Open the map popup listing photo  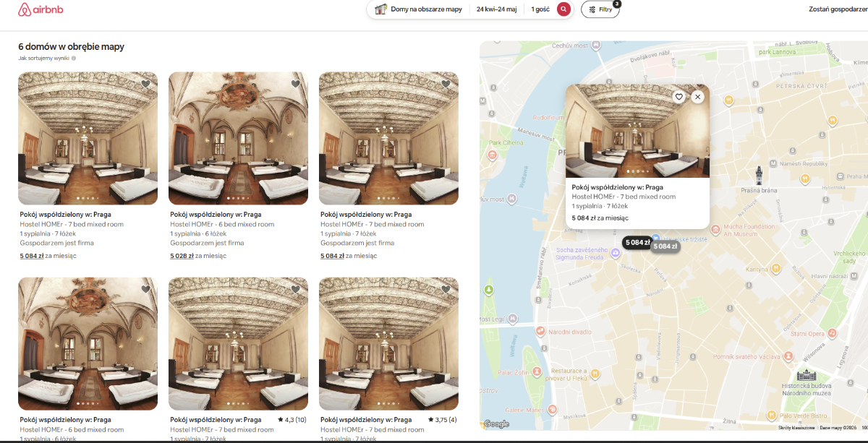[x=637, y=131]
